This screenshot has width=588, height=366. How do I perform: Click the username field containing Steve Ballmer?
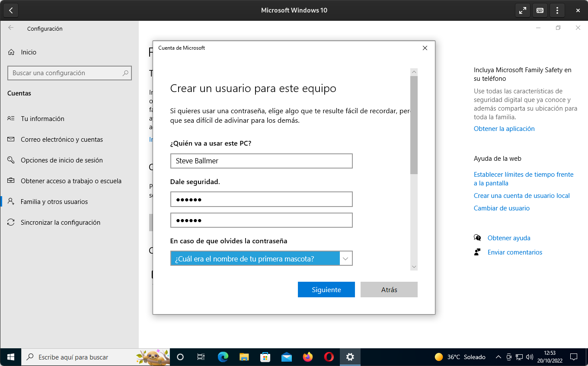(x=261, y=161)
